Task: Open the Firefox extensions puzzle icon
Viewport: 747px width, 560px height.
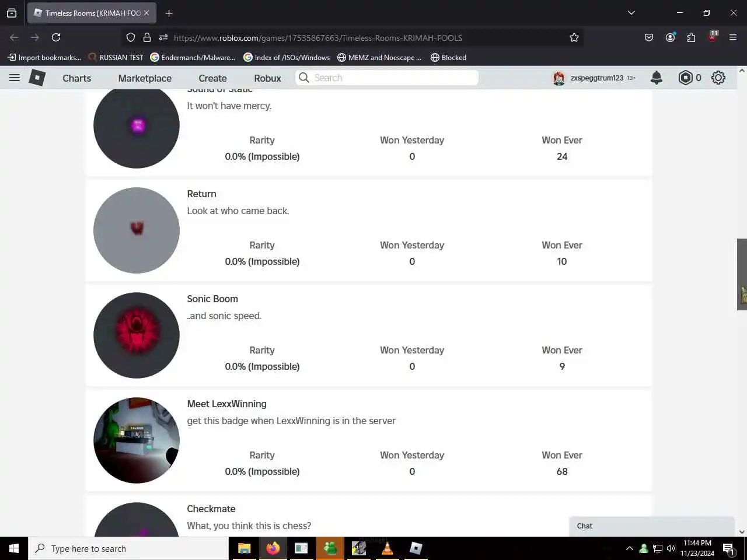Action: (x=691, y=37)
